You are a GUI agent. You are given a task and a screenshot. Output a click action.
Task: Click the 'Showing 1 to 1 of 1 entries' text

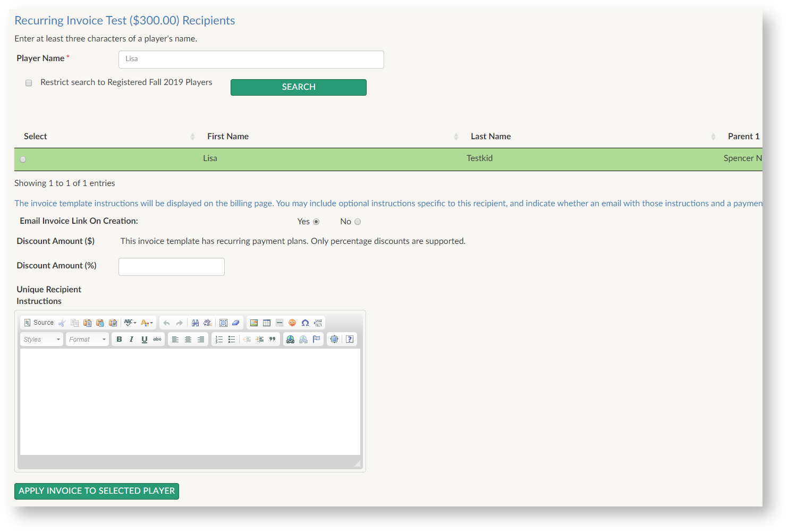[65, 183]
